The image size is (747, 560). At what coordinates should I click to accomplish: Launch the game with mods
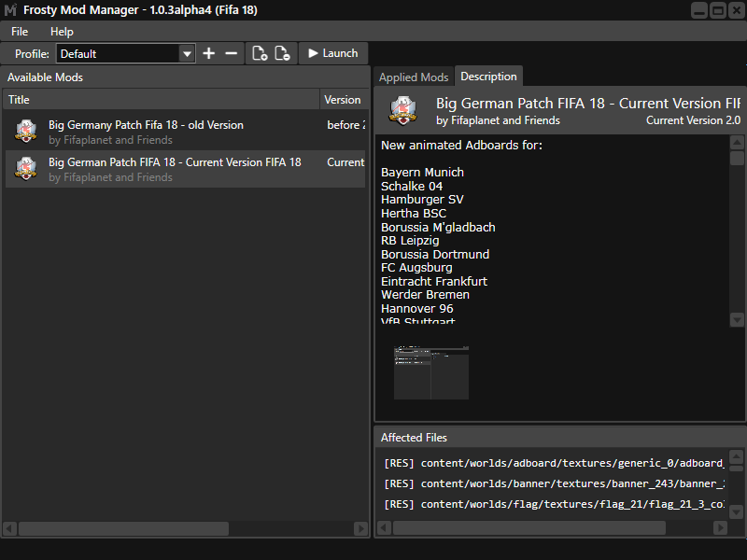[x=333, y=53]
